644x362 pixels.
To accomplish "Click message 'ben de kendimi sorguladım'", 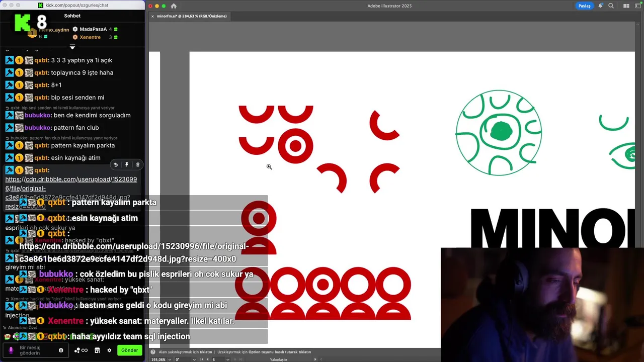I will [92, 115].
